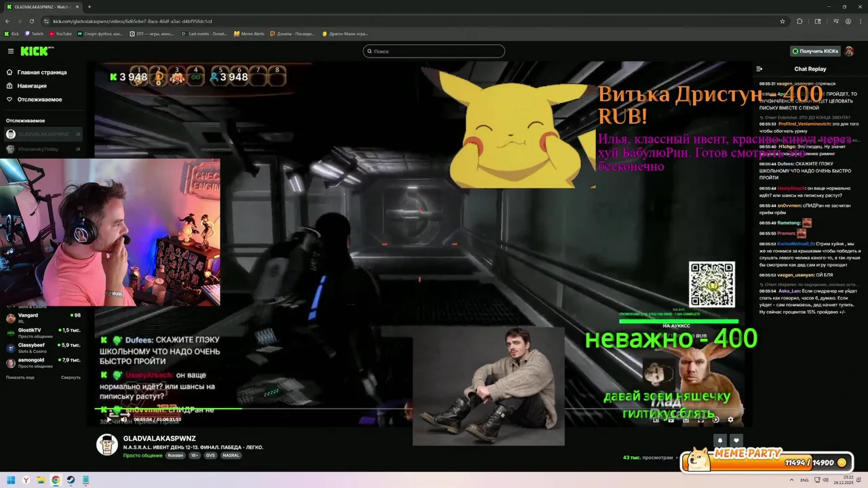This screenshot has height=488, width=868.
Task: Select the KhovanskyToday channel in the sidebar
Action: (43, 149)
